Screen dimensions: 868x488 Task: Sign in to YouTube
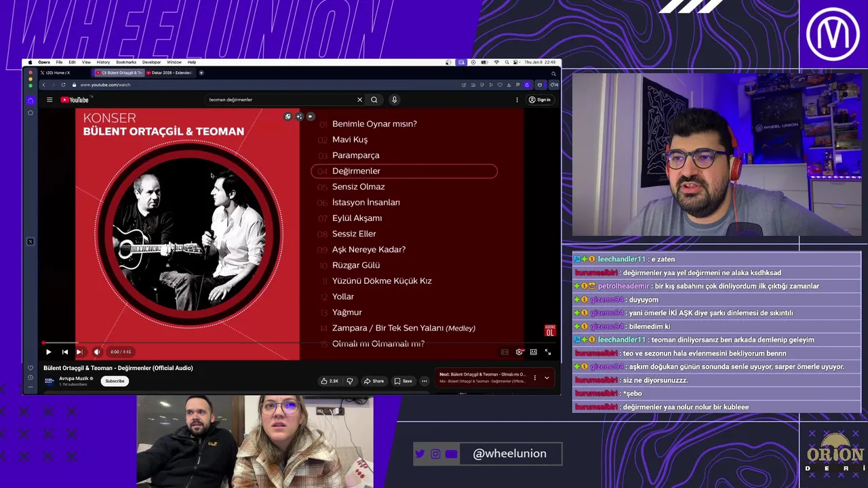(x=540, y=100)
